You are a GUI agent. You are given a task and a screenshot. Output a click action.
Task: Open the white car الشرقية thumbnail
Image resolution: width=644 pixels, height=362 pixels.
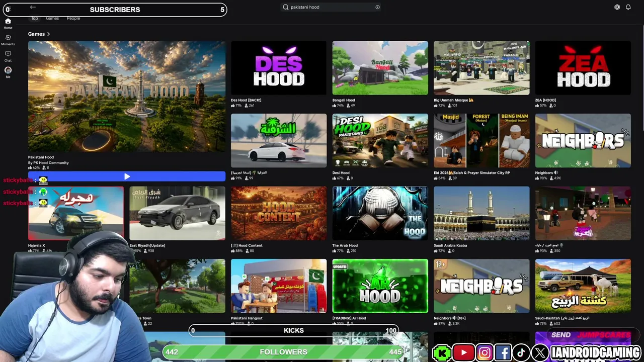pyautogui.click(x=279, y=141)
